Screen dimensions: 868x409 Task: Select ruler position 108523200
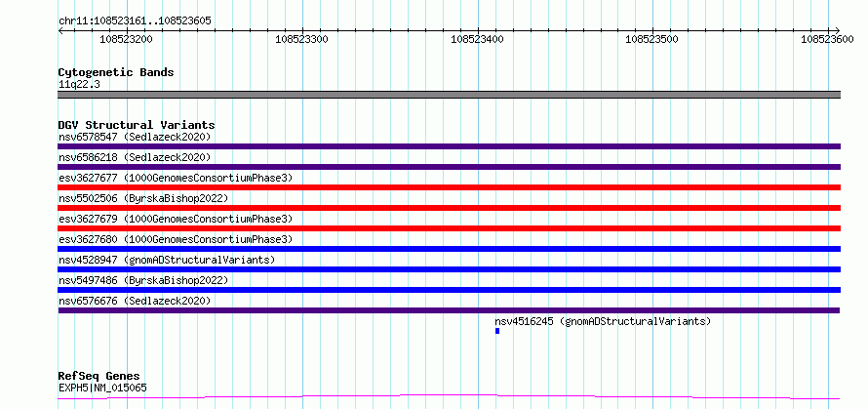pos(126,39)
